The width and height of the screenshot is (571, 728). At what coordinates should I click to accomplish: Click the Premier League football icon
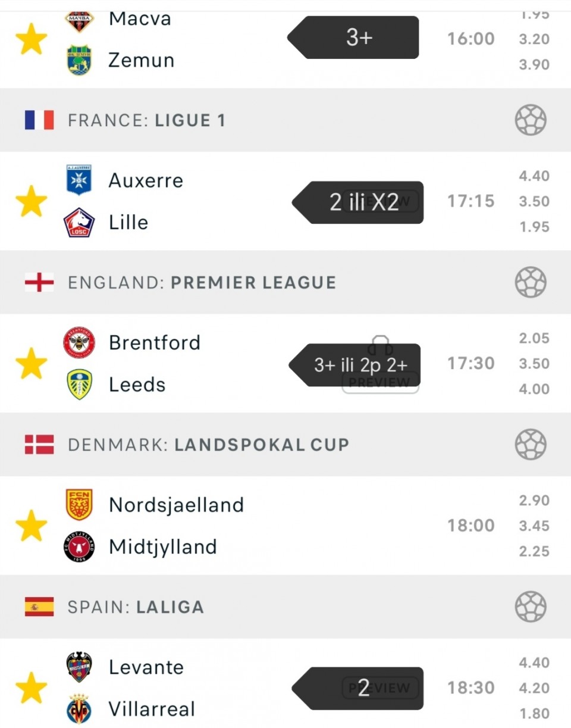[530, 282]
